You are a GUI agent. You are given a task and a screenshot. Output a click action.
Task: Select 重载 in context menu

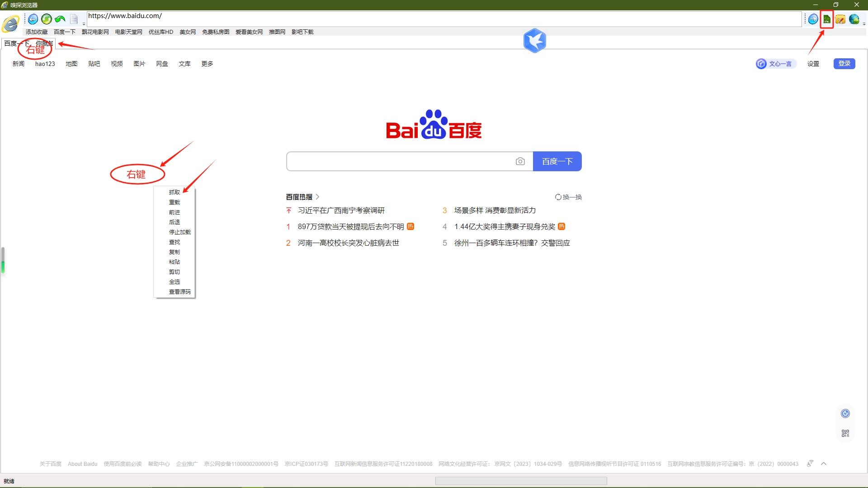click(x=175, y=202)
